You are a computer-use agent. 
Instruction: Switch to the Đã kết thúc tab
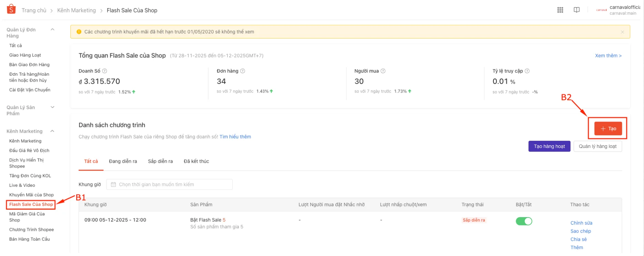point(196,161)
